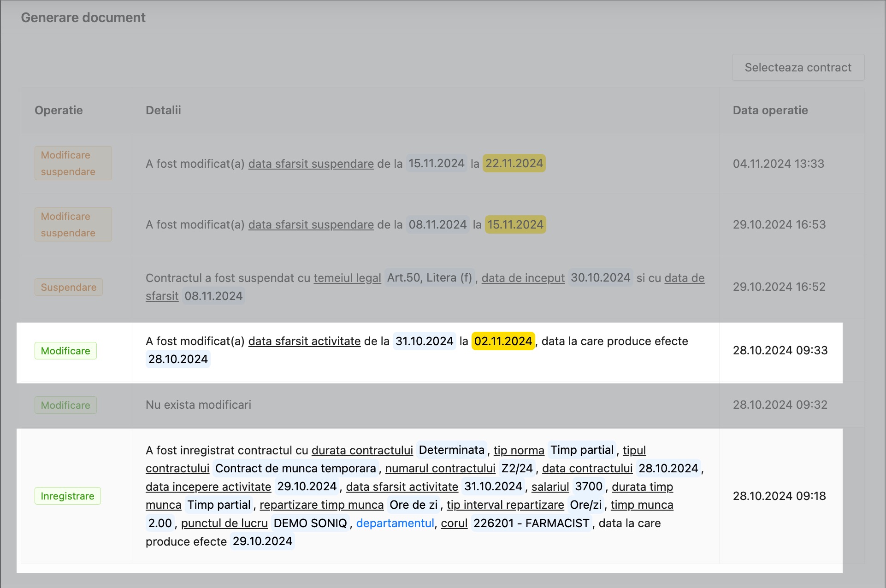Click the Ore de zi value
The height and width of the screenshot is (588, 886).
point(413,505)
